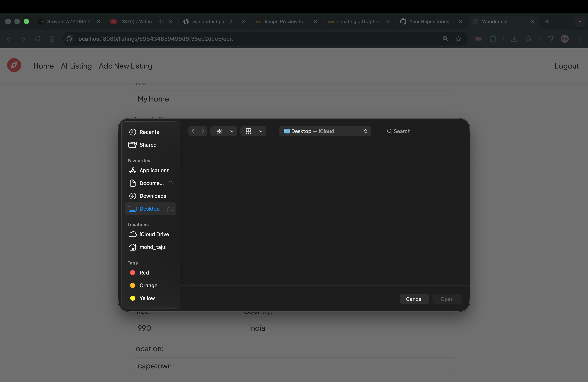Click the Price field showing 990
This screenshot has width=588, height=382.
[x=183, y=328]
